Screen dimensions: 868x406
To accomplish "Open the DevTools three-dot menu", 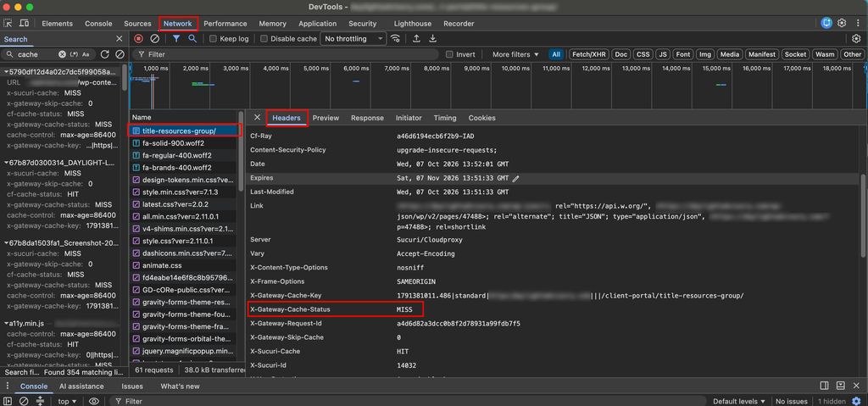I will coord(857,23).
